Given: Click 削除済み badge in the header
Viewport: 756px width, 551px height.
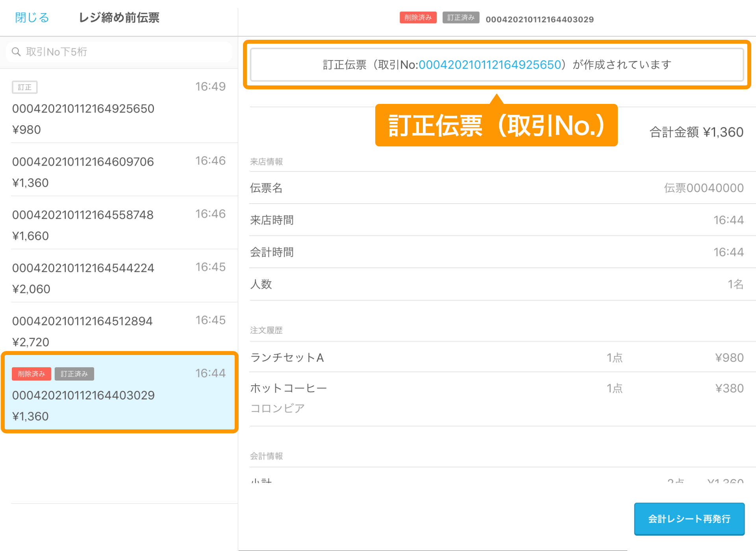Looking at the screenshot, I should click(418, 18).
